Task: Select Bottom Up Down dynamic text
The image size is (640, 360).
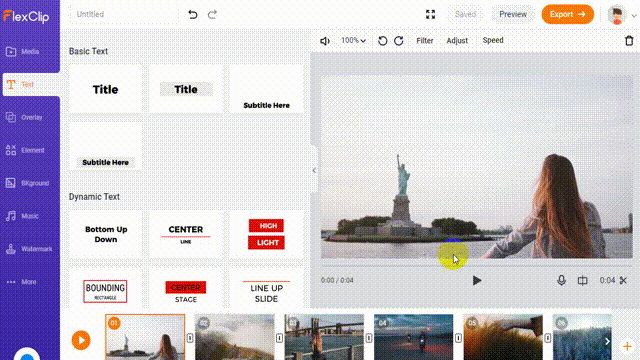Action: tap(105, 234)
